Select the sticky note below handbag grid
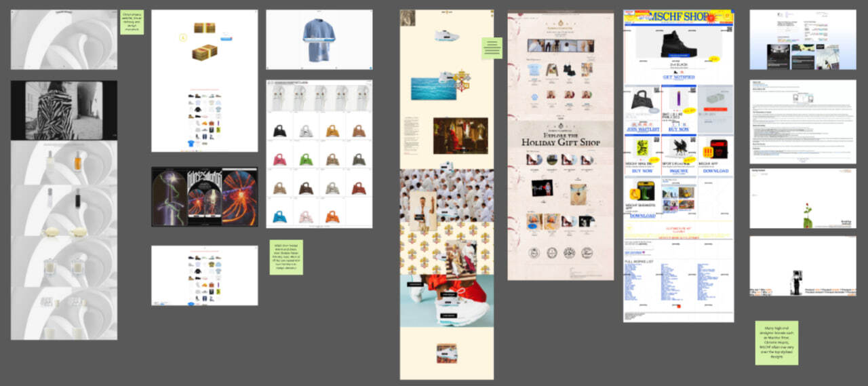Image resolution: width=868 pixels, height=386 pixels. coord(285,257)
